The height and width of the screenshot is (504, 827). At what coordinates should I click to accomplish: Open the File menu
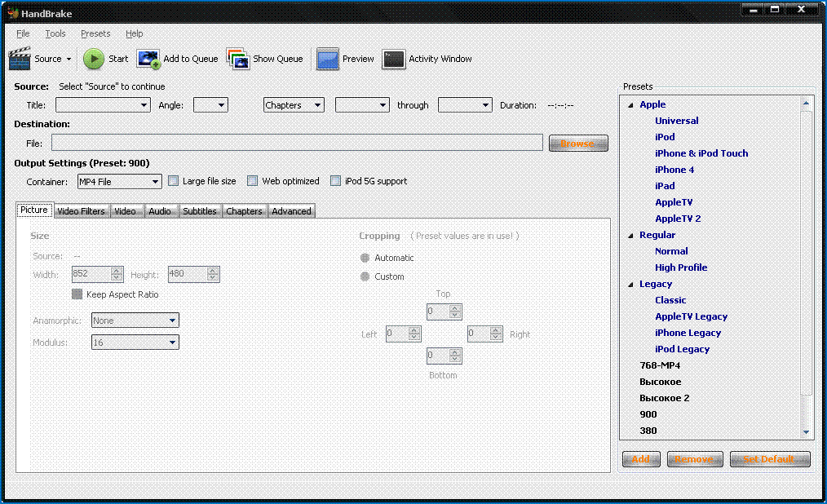coord(23,33)
